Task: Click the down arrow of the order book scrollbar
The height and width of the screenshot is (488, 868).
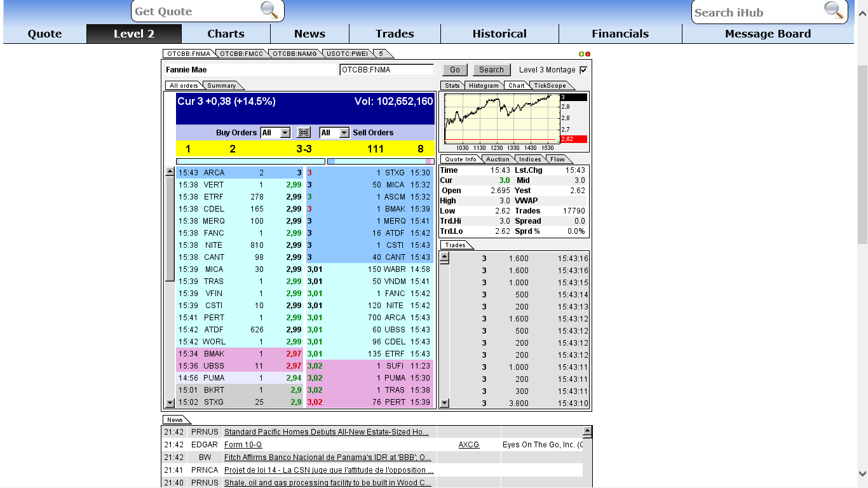Action: pos(170,403)
